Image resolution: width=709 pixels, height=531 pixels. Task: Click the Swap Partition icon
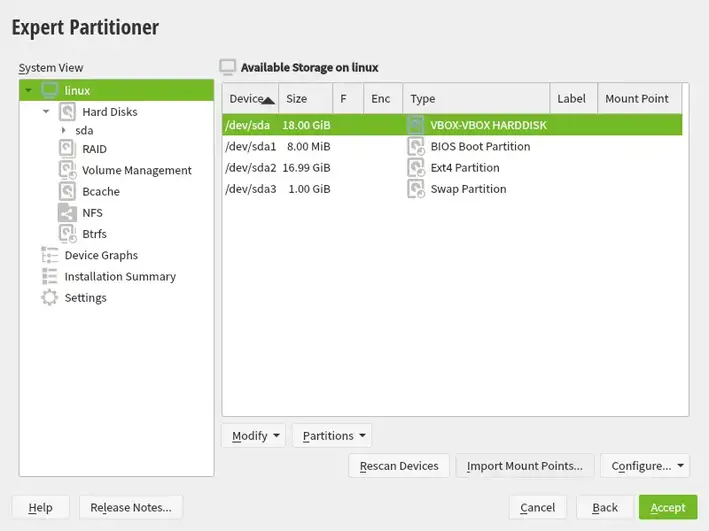point(416,189)
